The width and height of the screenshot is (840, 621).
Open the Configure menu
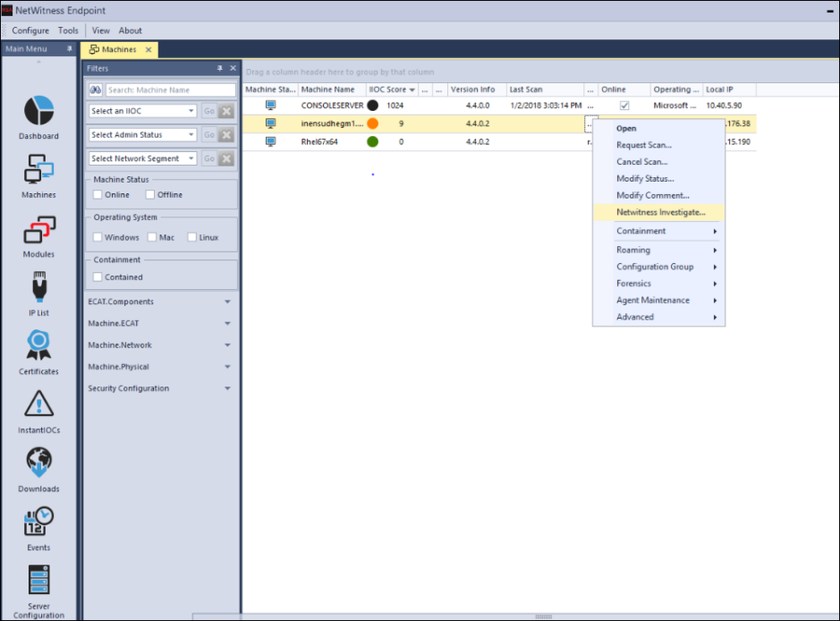pyautogui.click(x=30, y=30)
